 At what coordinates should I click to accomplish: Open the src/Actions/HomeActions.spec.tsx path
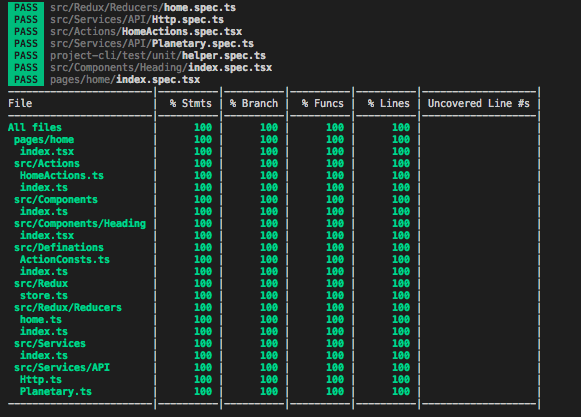[146, 32]
